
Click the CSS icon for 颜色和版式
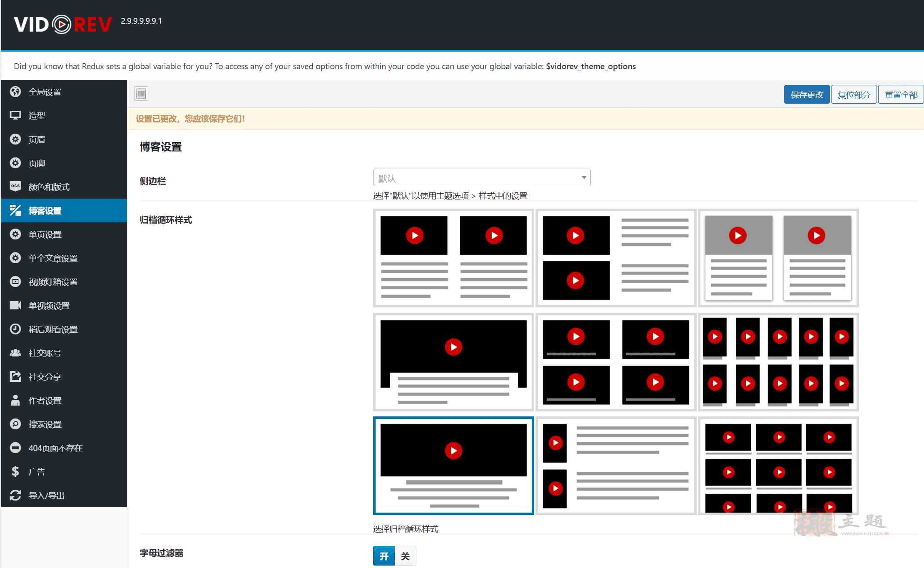(x=15, y=187)
